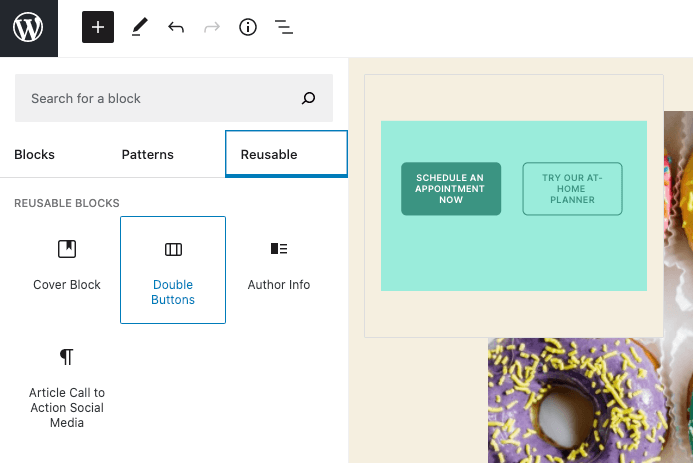Click the Redo arrow icon
The width and height of the screenshot is (693, 463).
tap(211, 28)
